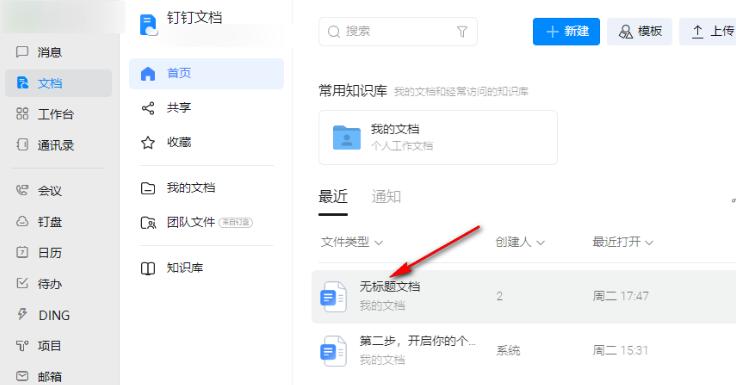
Task: Expand the 最近打开 sort dropdown
Action: pos(622,242)
